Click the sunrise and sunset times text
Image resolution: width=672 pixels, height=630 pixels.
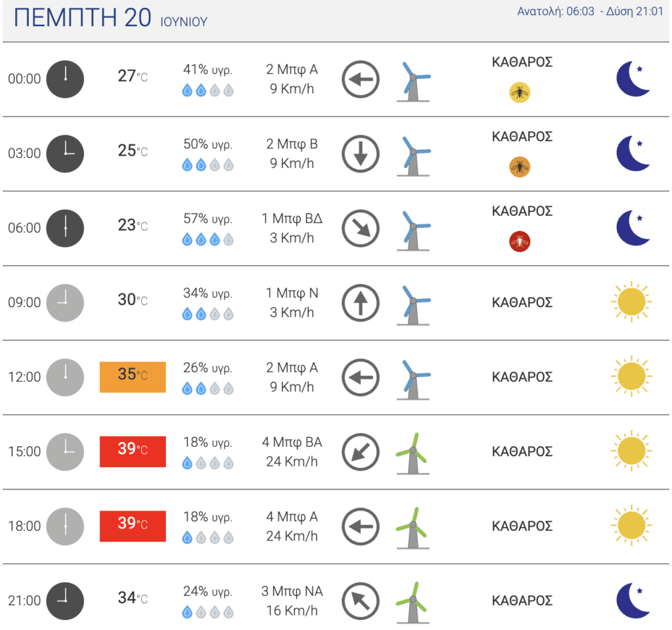590,11
